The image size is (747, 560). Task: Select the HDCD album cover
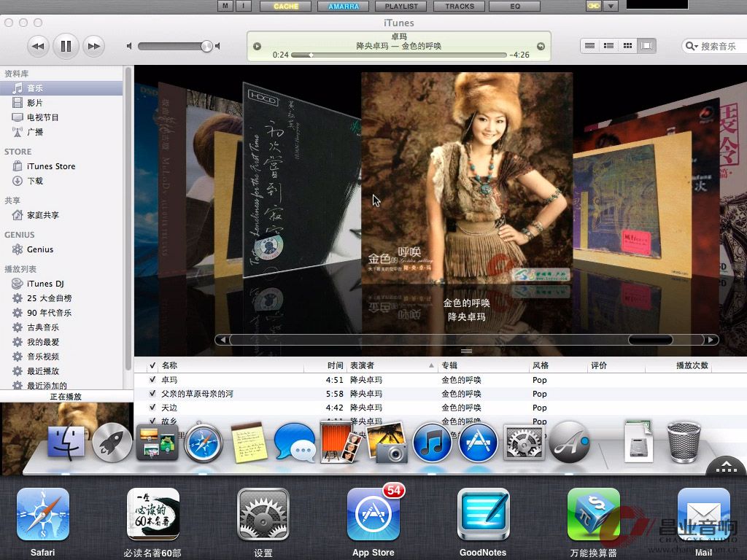301,182
